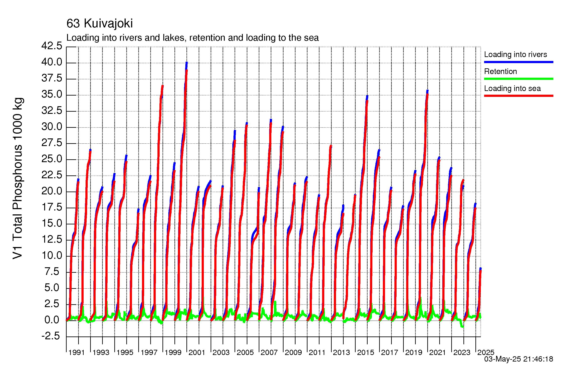This screenshot has width=588, height=370.
Task: Click x-axis year label 2007
Action: coord(269,352)
